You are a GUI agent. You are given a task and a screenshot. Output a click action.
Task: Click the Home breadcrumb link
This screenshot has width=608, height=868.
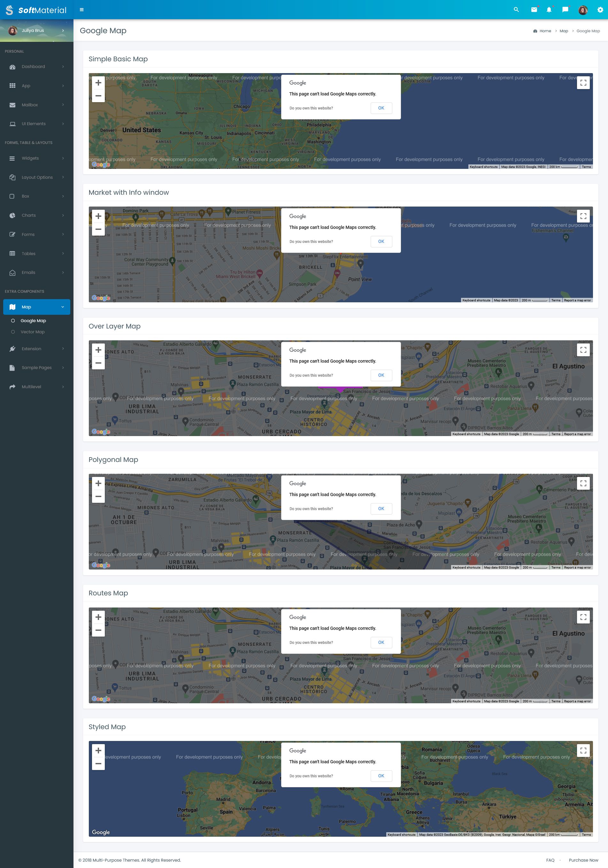coord(545,31)
